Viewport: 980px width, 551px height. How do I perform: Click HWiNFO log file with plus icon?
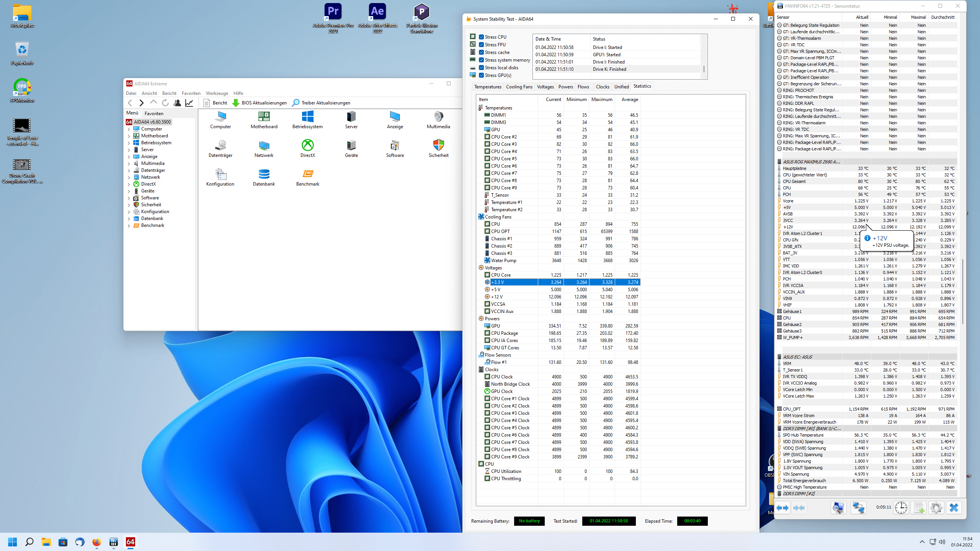pyautogui.click(x=919, y=508)
